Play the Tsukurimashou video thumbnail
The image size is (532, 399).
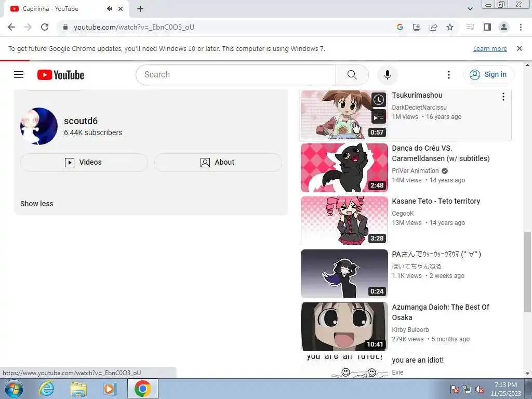(344, 115)
